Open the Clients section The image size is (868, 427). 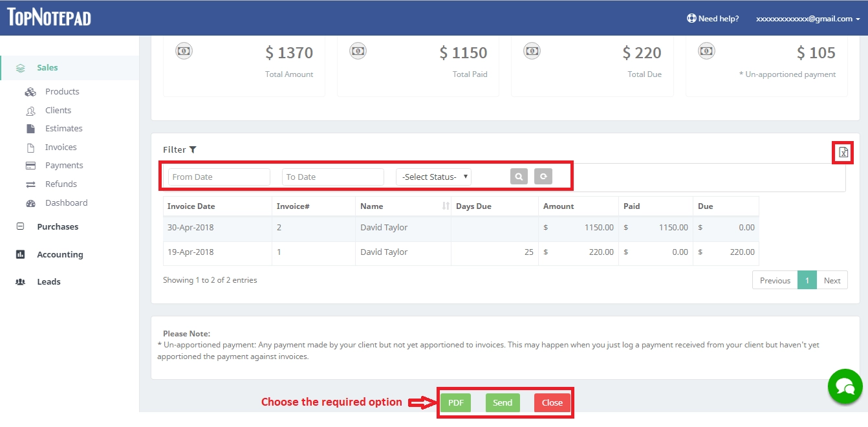tap(58, 110)
